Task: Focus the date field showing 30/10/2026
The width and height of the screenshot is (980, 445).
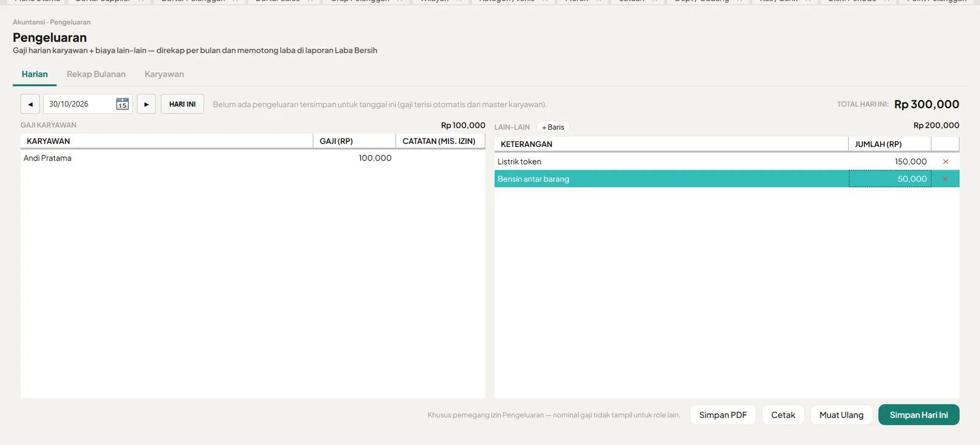Action: pyautogui.click(x=88, y=104)
